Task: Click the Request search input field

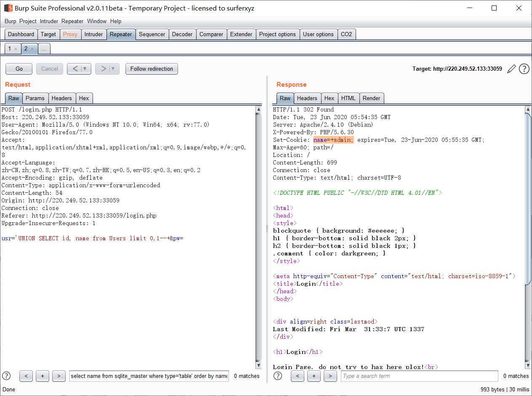Action: [149, 376]
